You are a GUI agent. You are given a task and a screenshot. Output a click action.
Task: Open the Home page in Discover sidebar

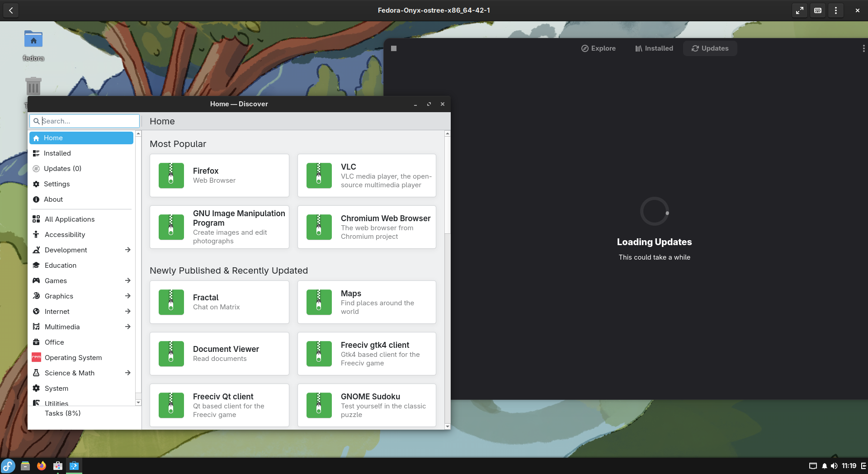tap(81, 138)
